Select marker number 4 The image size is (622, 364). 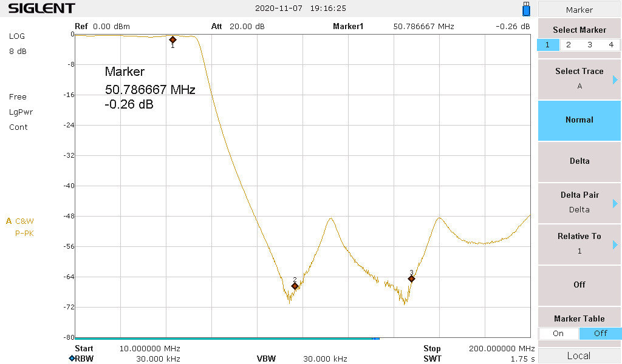tap(611, 45)
